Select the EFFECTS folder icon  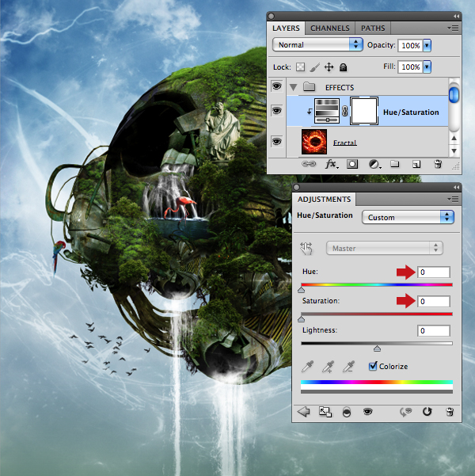[309, 87]
